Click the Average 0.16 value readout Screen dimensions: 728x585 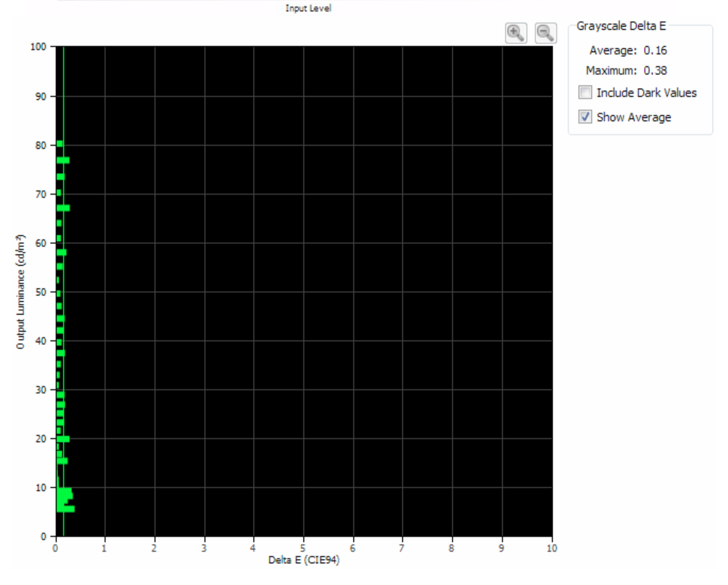(x=655, y=50)
